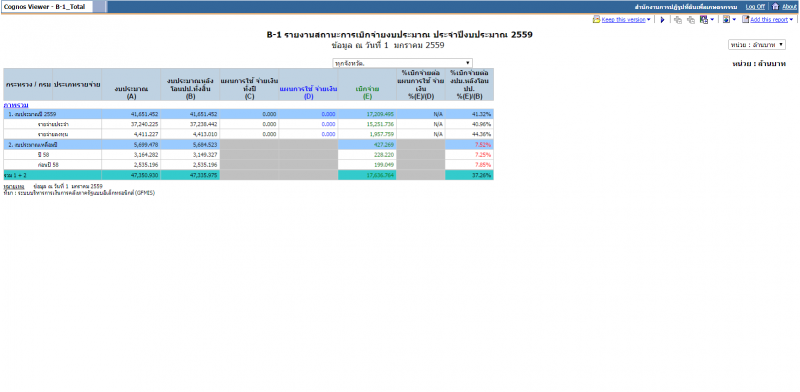Open the About link

tap(789, 7)
